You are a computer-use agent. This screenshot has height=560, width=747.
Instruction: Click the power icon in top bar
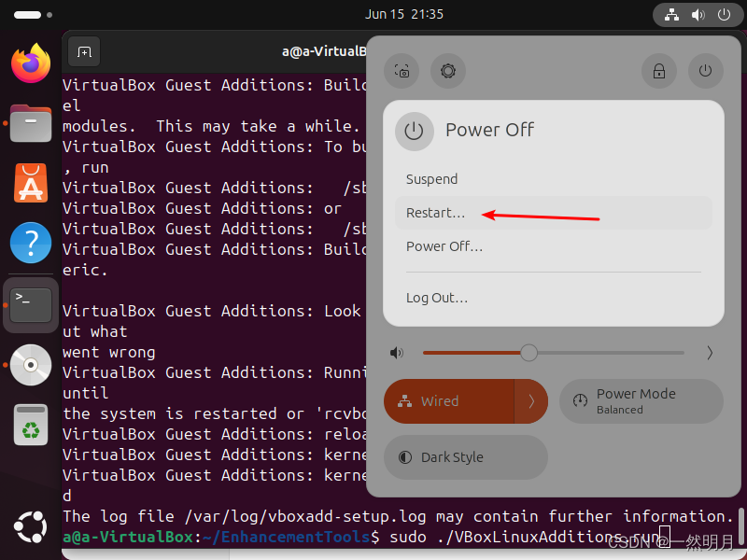coord(725,15)
